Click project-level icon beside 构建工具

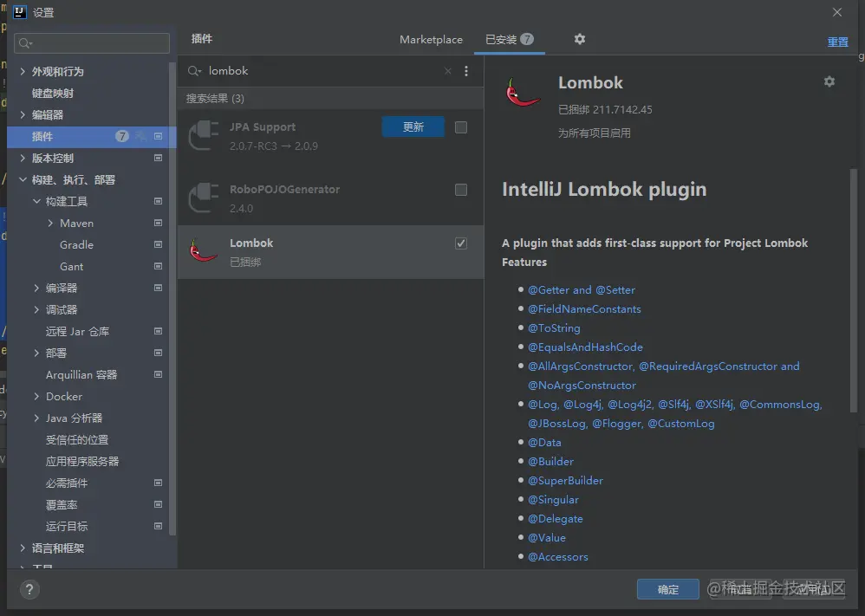(159, 201)
